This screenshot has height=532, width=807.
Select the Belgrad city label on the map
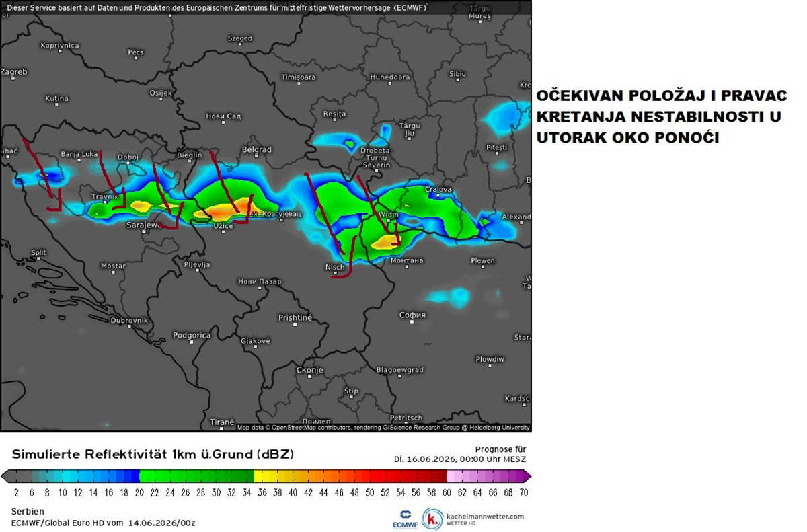[x=256, y=149]
